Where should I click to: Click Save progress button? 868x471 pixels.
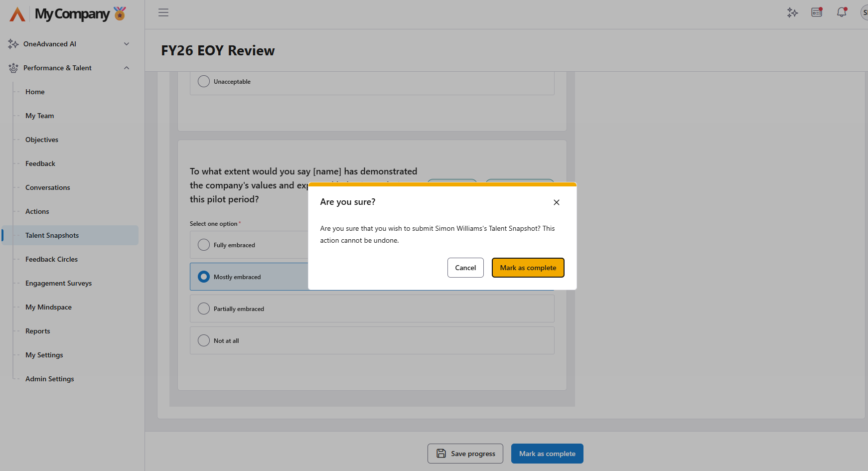pos(465,454)
